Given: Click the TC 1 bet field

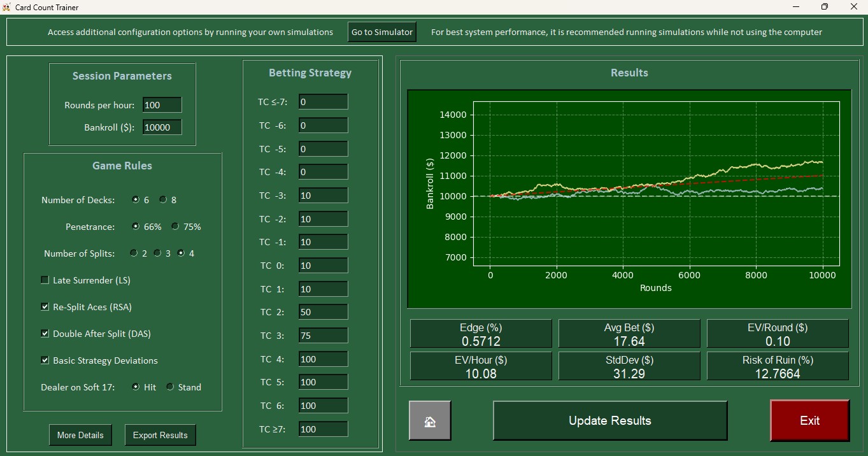Looking at the screenshot, I should tap(323, 289).
